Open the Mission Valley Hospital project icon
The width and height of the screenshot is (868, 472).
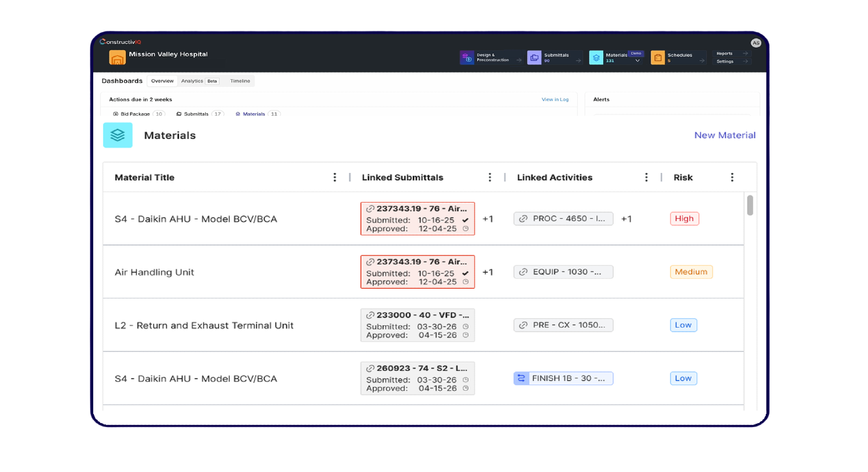(117, 58)
